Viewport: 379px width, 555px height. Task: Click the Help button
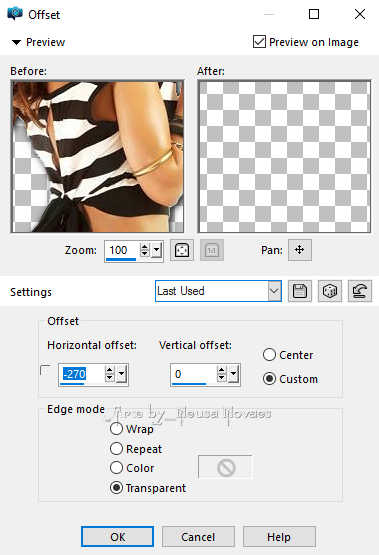[x=279, y=537]
